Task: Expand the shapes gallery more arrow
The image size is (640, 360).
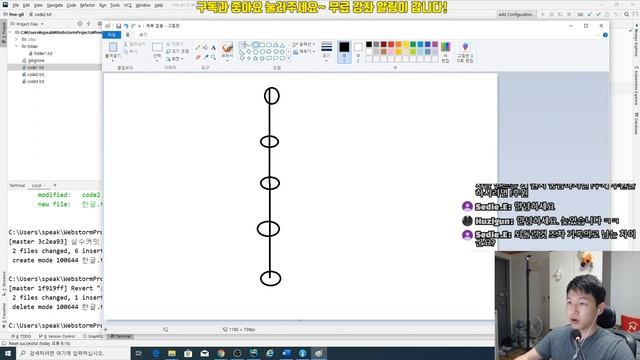Action: (x=289, y=58)
